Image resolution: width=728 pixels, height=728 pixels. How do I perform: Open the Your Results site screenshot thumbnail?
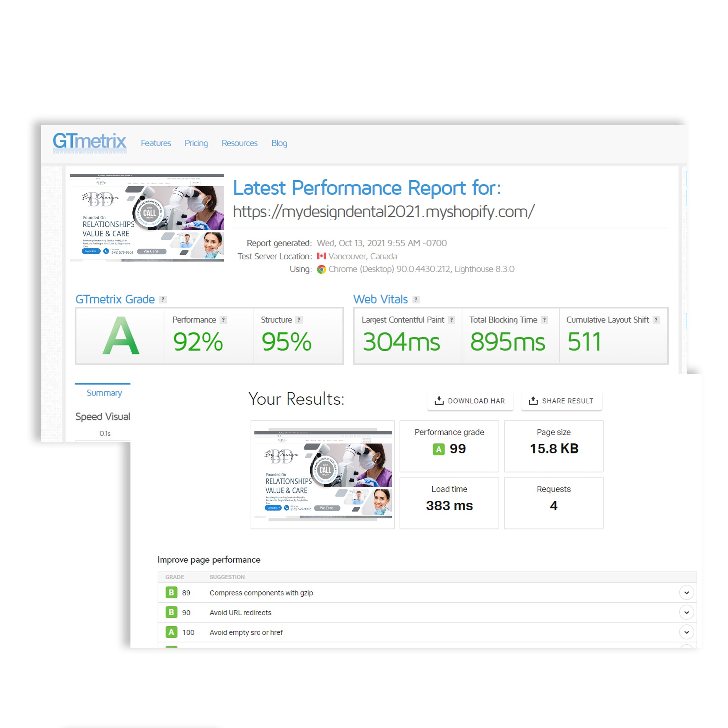tap(323, 474)
